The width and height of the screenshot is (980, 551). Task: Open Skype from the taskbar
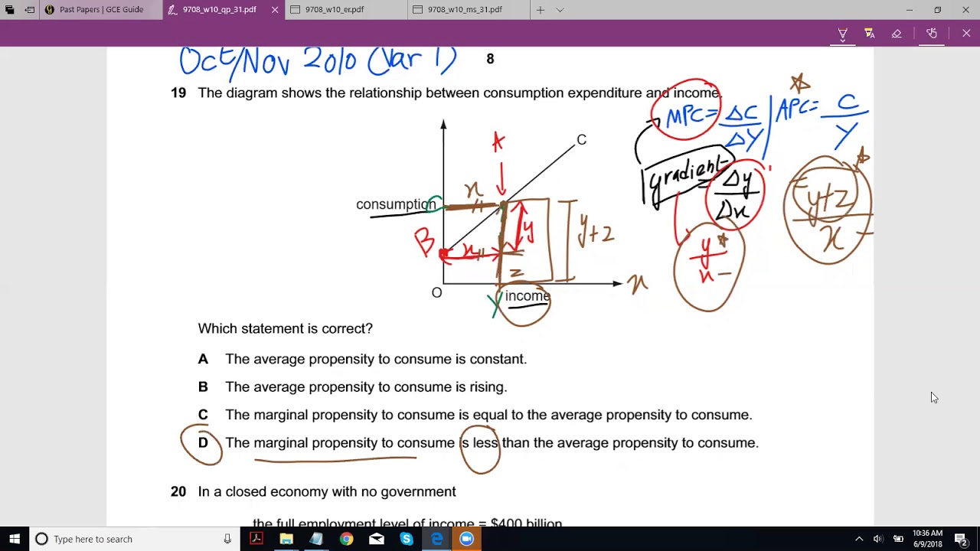click(x=407, y=539)
